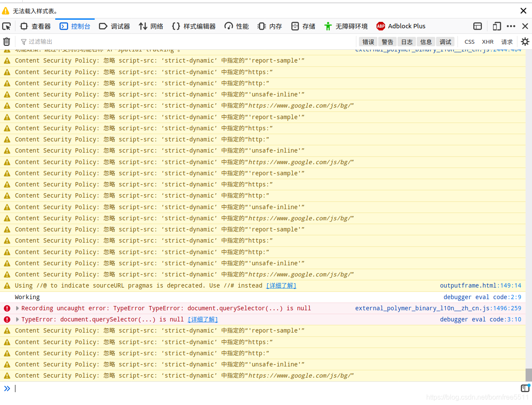Toggle the split console sidebar icon

click(x=478, y=26)
